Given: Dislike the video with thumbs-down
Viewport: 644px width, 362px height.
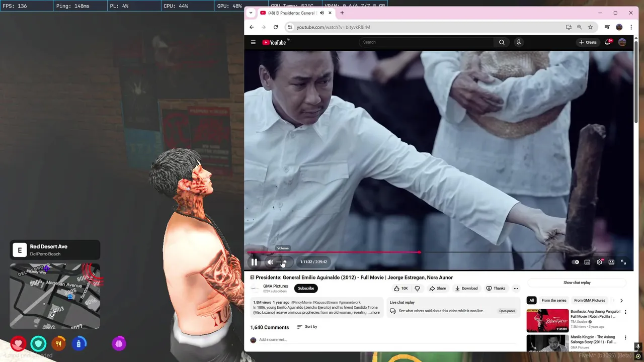Looking at the screenshot, I should coord(417,288).
